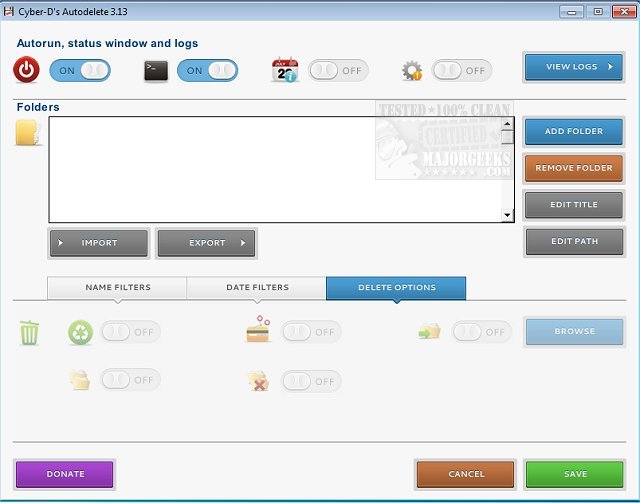Click the Edit Title button

573,205
